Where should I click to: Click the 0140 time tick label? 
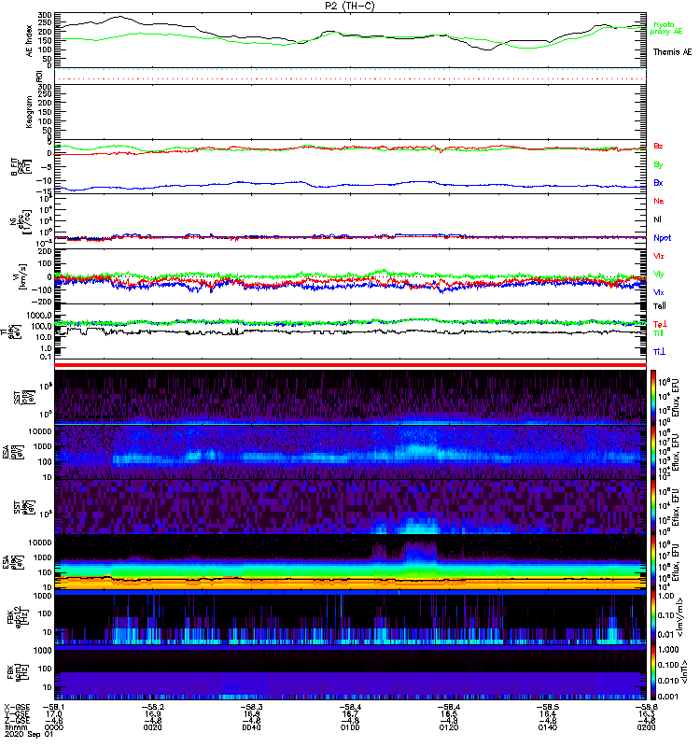547,727
